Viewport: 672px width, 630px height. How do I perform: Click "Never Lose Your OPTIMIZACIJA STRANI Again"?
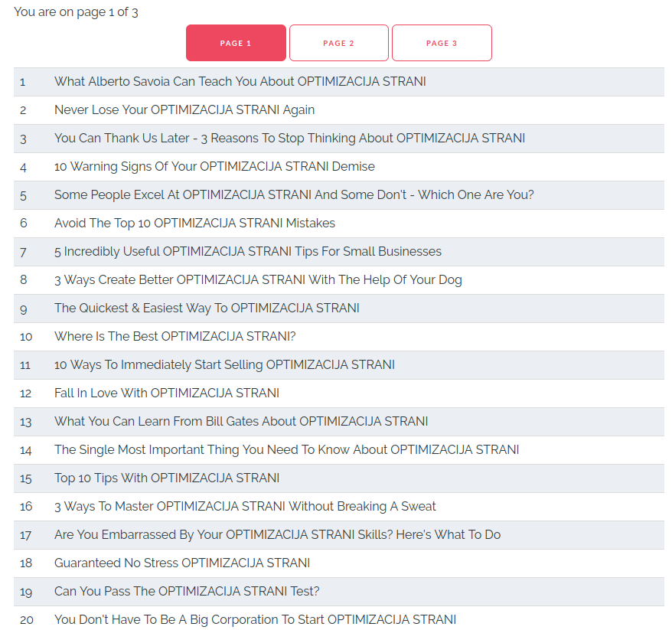pos(184,110)
